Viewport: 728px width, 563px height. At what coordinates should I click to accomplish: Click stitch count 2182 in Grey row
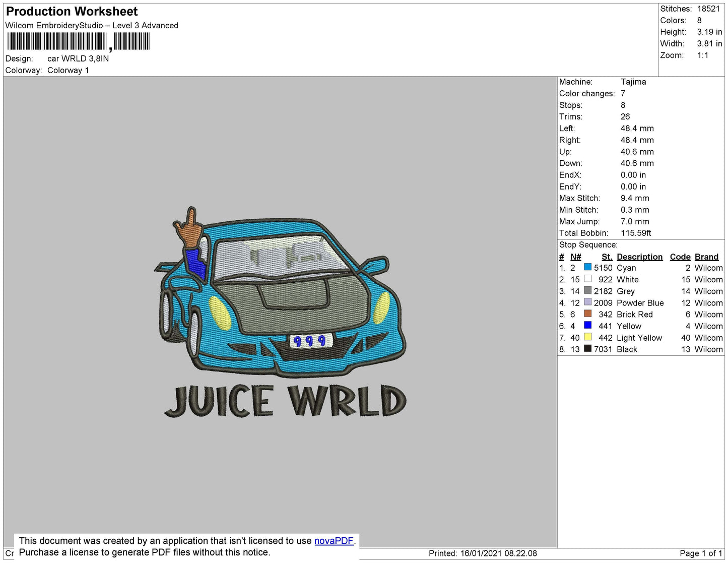coord(603,291)
